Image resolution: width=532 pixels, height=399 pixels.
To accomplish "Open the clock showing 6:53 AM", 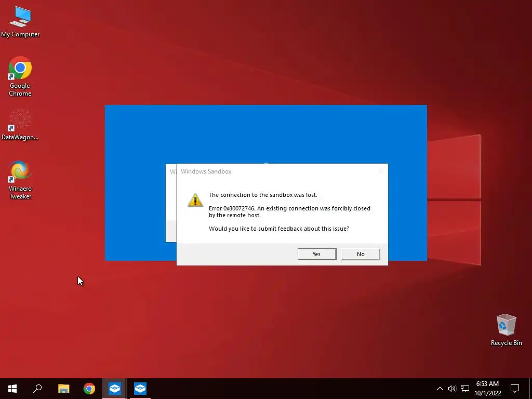I will (487, 389).
